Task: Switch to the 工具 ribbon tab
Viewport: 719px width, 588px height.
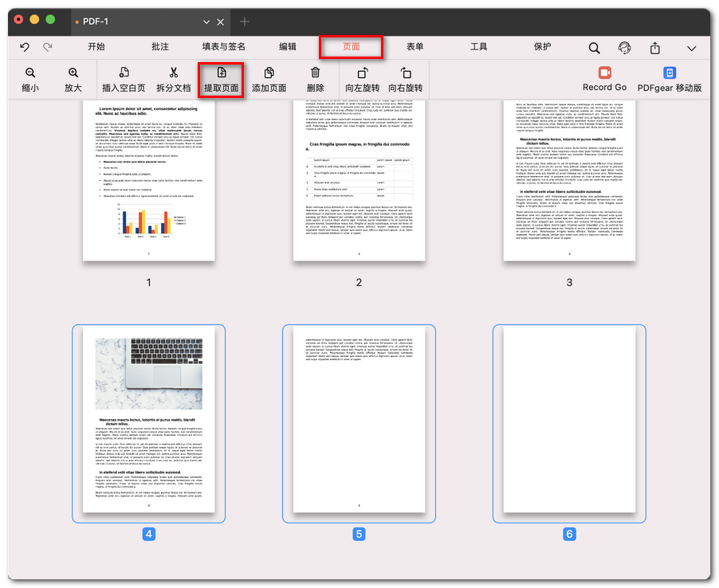Action: click(477, 47)
